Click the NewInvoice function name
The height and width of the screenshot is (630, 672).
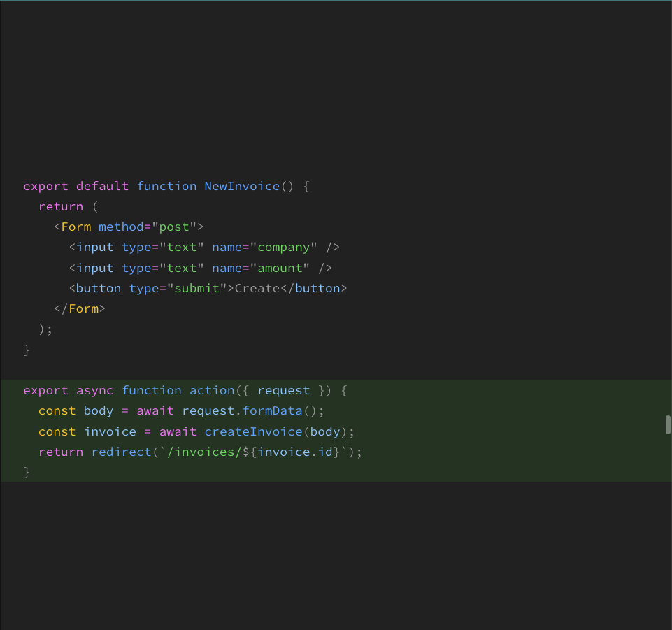pyautogui.click(x=242, y=186)
